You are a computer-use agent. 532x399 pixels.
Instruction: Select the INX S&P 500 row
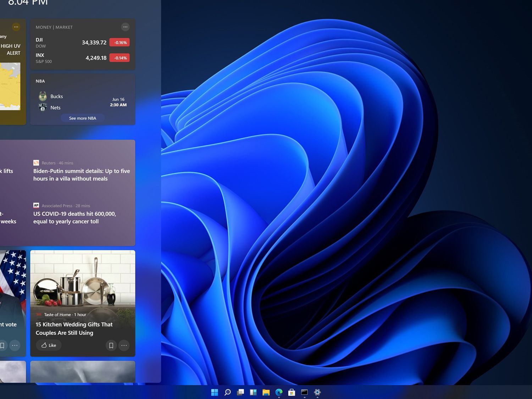coord(83,58)
